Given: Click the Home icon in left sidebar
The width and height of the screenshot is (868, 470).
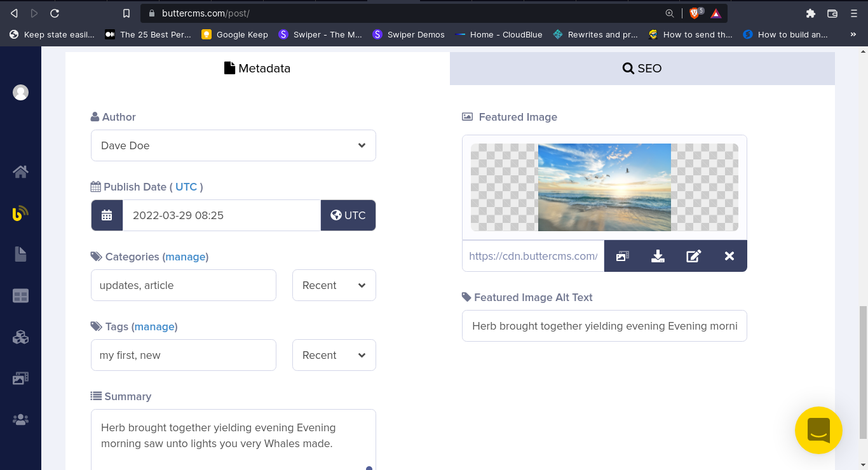Looking at the screenshot, I should [x=20, y=172].
